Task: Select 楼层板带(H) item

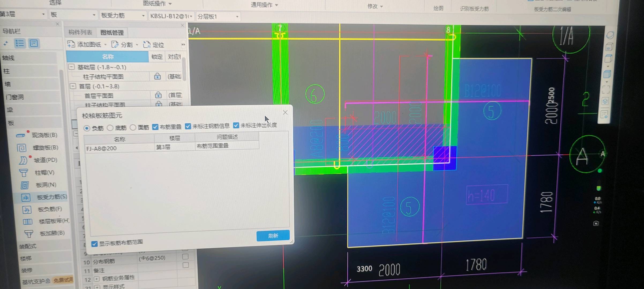Action: [x=46, y=221]
